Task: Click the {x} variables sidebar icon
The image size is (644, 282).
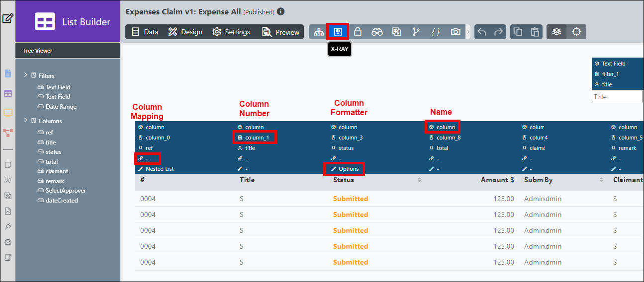Action: tap(7, 180)
